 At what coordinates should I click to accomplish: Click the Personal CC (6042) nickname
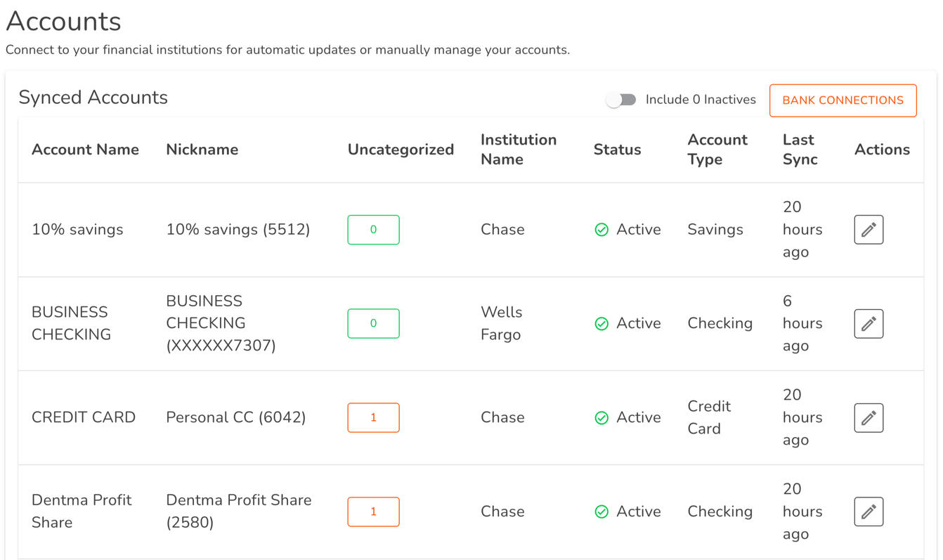[235, 417]
